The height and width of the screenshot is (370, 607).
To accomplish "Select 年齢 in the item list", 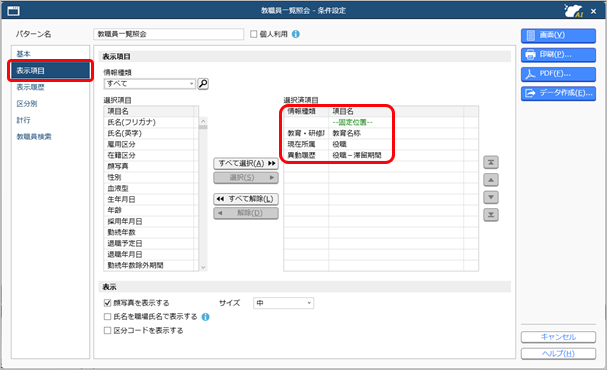I will (x=151, y=210).
